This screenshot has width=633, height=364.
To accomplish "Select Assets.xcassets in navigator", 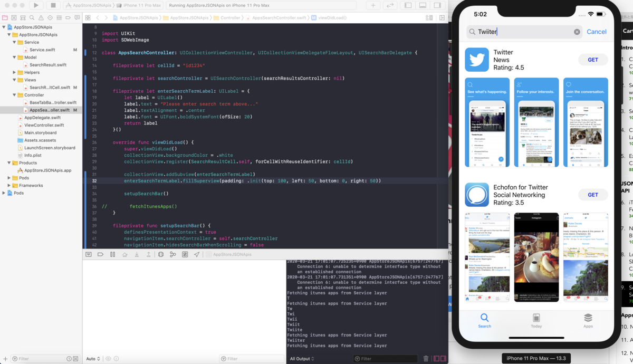I will (x=41, y=140).
